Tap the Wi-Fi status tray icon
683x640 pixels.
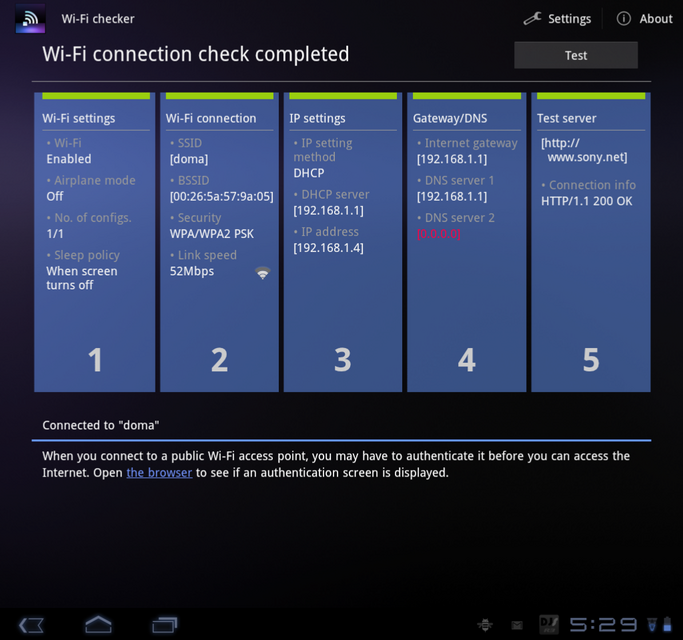(652, 624)
